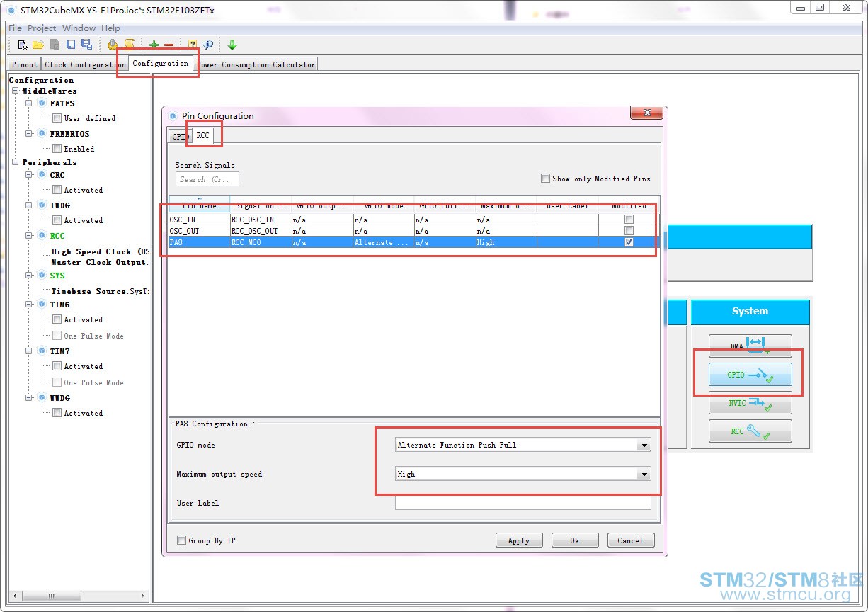
Task: Click the FREERTOS cube icon in tree
Action: [x=42, y=133]
